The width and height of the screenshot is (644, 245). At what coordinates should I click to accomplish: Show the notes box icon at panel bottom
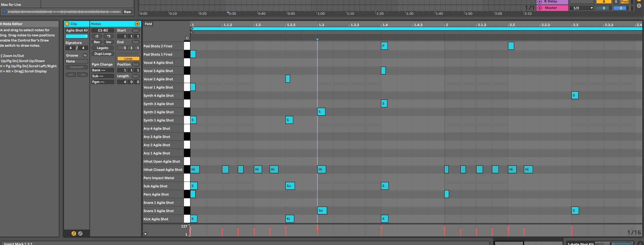pos(74,233)
